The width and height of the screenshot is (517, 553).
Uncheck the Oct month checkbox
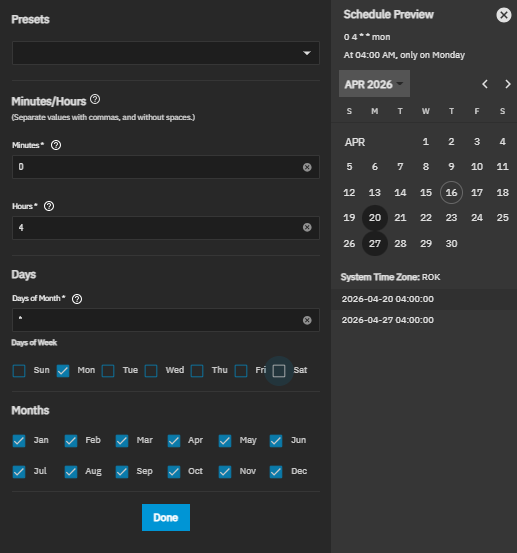coord(174,472)
